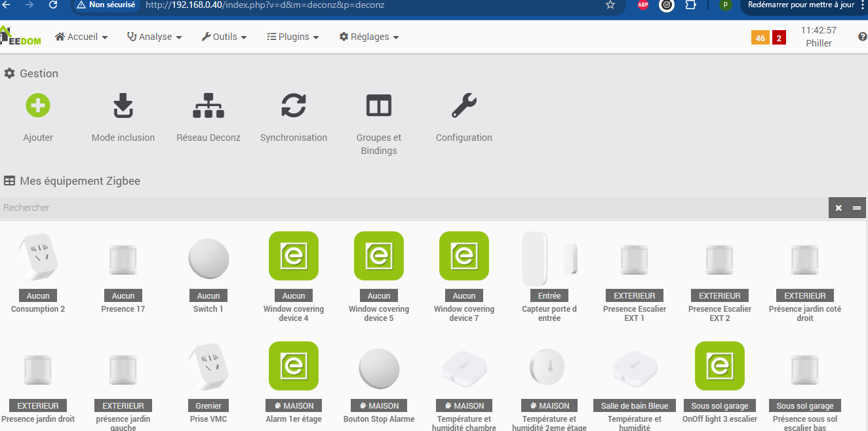This screenshot has width=868, height=431.
Task: Expand the Plugins dropdown menu
Action: [293, 37]
